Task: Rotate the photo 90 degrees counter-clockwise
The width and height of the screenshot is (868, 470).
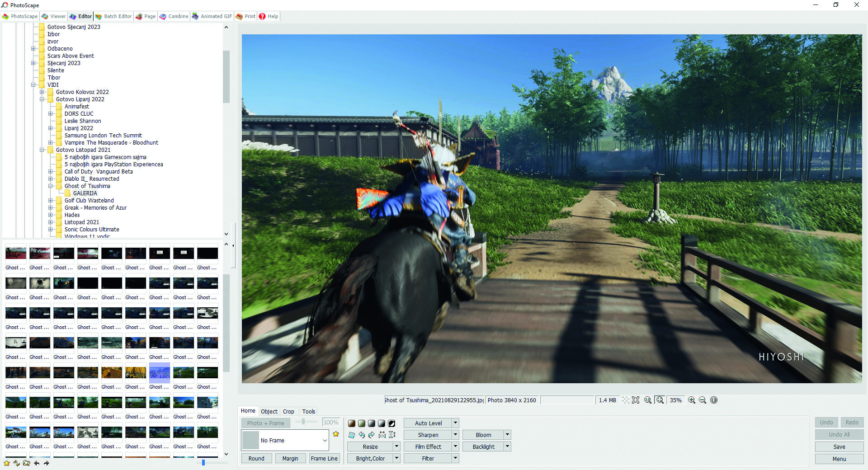Action: [x=362, y=435]
